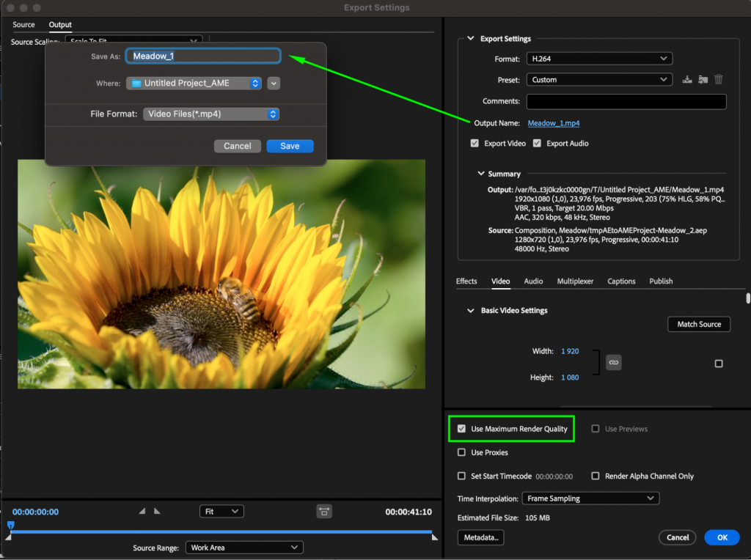Enable Use Proxies
The height and width of the screenshot is (560, 751).
coord(461,452)
